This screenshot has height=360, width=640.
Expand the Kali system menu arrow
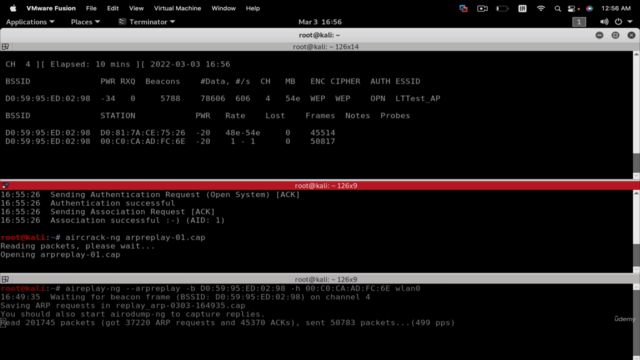click(x=630, y=22)
